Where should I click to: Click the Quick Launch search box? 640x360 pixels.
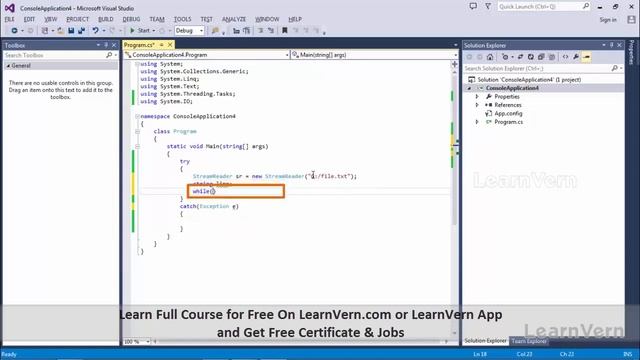[544, 7]
